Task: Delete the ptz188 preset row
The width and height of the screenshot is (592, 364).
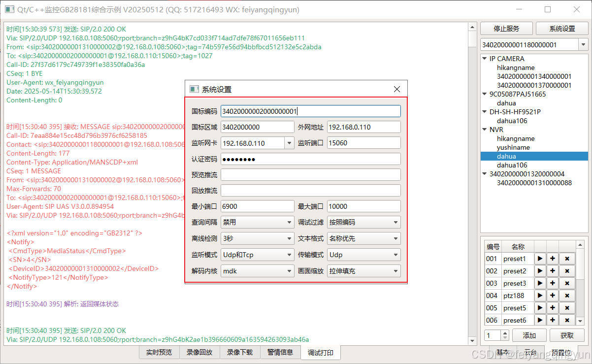Action: tap(567, 296)
